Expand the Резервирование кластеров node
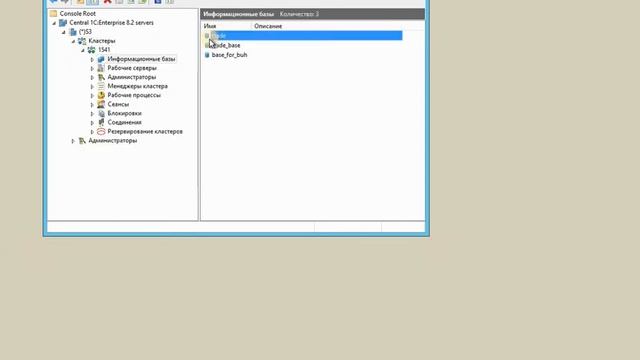The width and height of the screenshot is (640, 360). coord(92,132)
